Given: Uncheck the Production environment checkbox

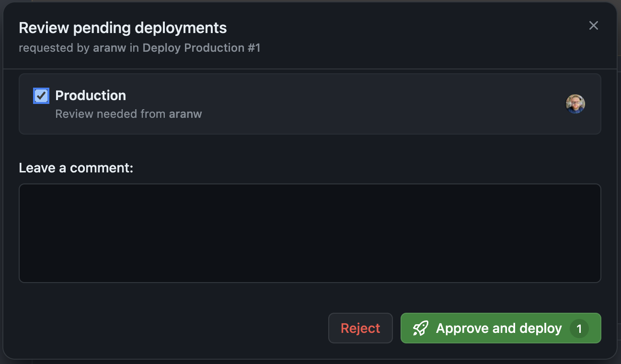Looking at the screenshot, I should pos(41,96).
